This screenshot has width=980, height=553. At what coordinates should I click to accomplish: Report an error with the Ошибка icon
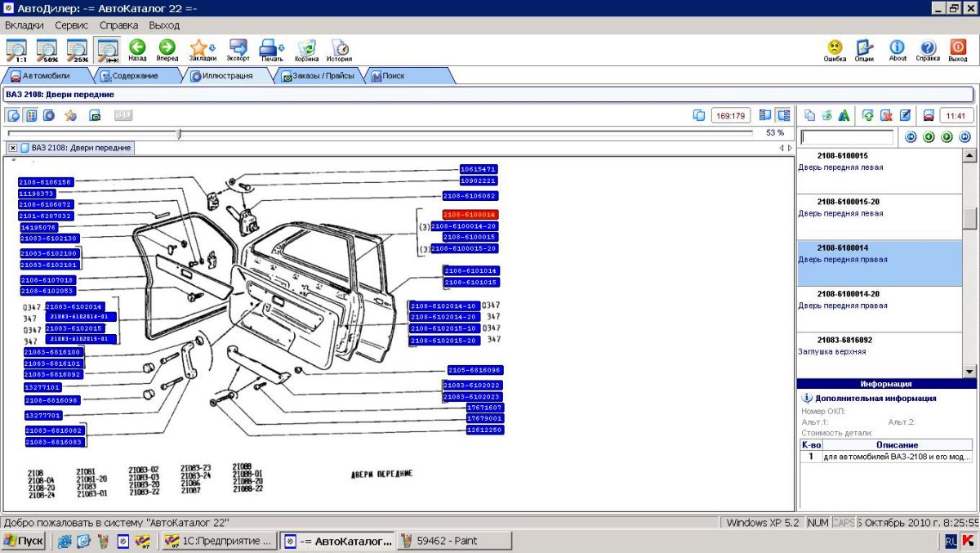point(835,51)
